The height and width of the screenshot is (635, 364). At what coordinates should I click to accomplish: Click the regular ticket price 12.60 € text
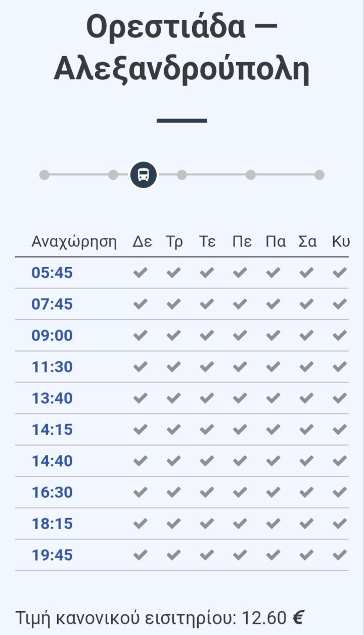pyautogui.click(x=272, y=617)
